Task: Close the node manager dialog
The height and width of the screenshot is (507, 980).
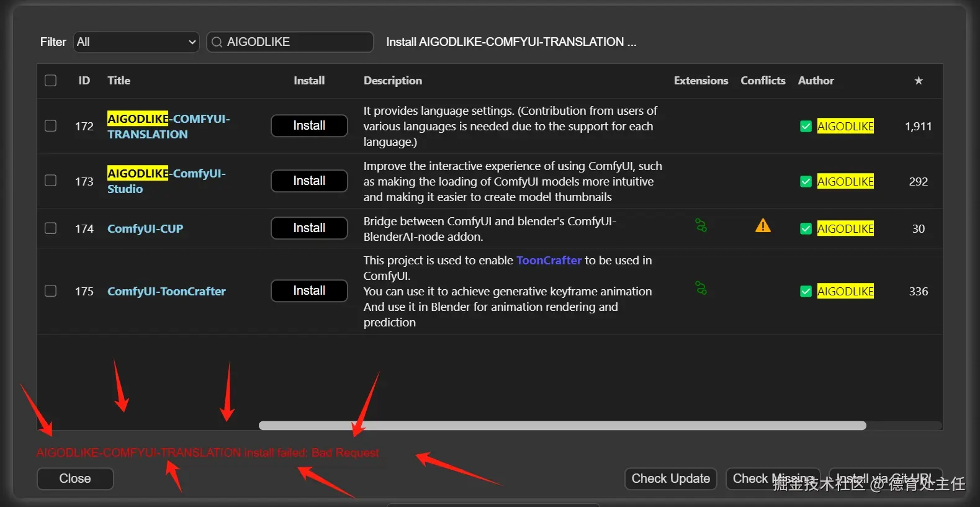Action: tap(75, 478)
